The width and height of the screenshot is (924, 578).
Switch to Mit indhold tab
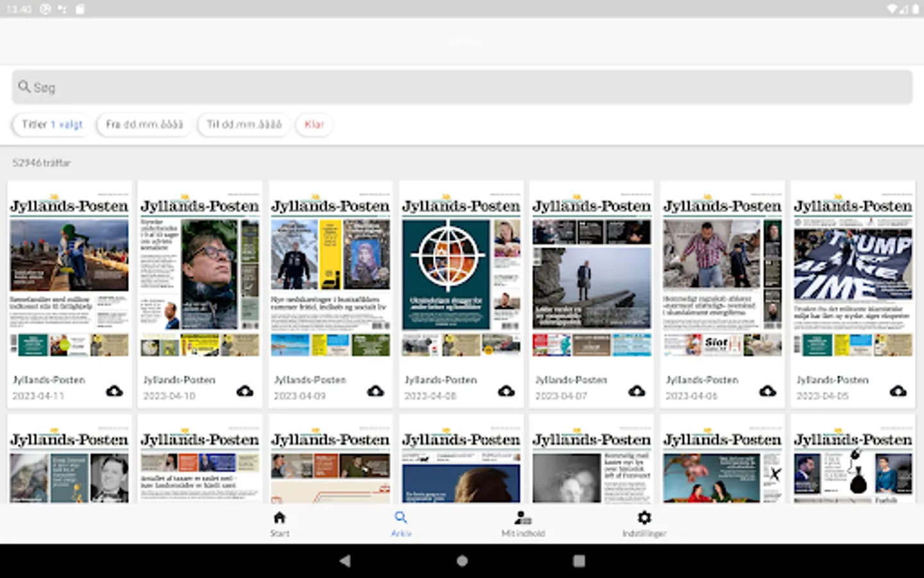(x=523, y=523)
